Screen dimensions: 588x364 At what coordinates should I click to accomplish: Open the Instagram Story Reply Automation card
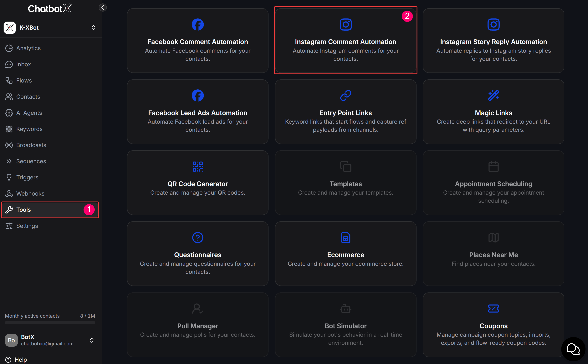point(493,40)
